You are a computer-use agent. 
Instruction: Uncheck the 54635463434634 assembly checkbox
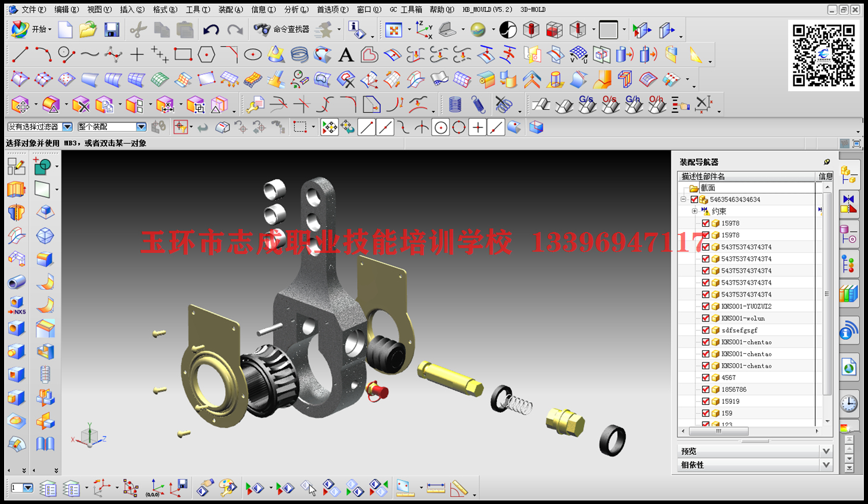(x=694, y=199)
